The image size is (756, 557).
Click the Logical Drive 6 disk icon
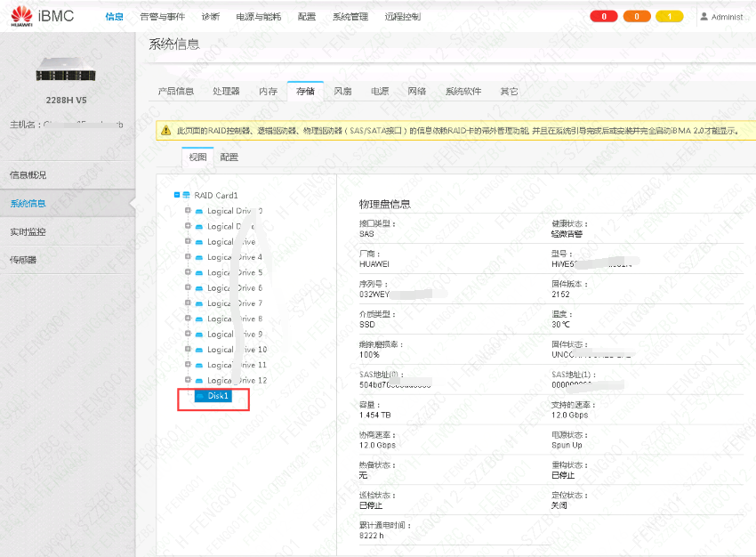tap(199, 288)
